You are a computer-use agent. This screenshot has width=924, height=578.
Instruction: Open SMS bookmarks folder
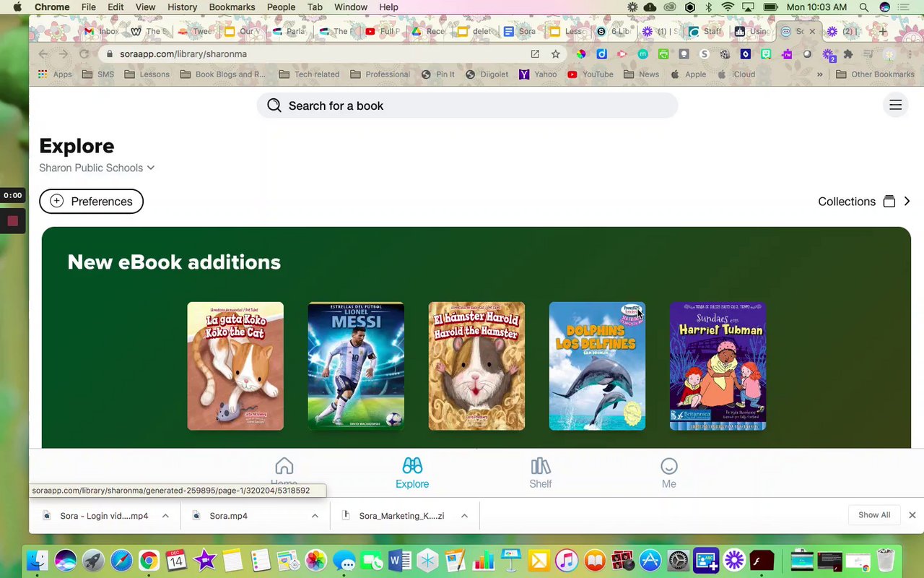pyautogui.click(x=98, y=74)
